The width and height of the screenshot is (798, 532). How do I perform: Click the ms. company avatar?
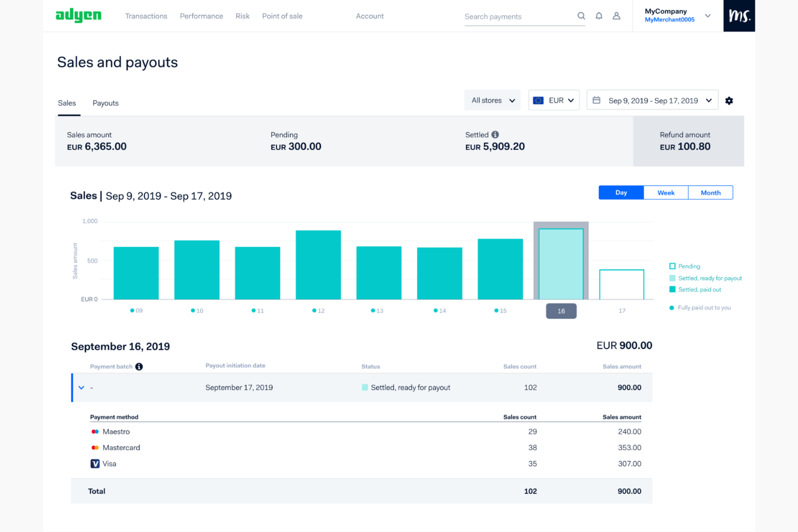click(739, 16)
